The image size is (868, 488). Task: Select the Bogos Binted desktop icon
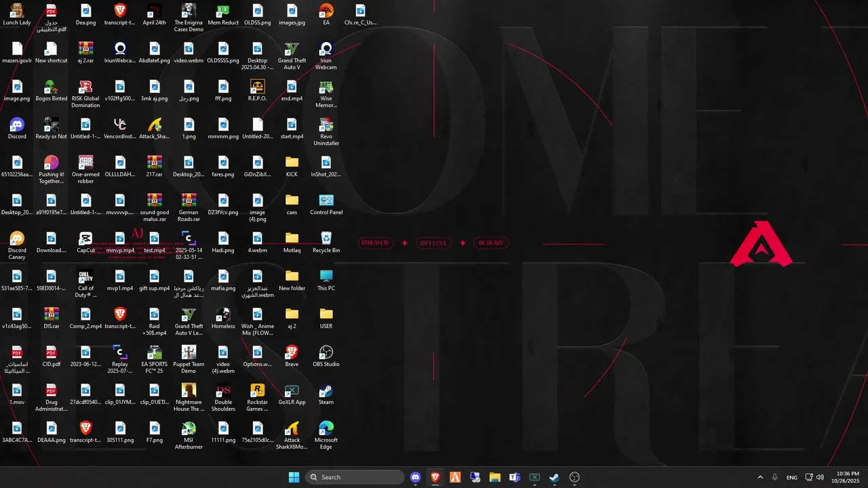click(52, 91)
